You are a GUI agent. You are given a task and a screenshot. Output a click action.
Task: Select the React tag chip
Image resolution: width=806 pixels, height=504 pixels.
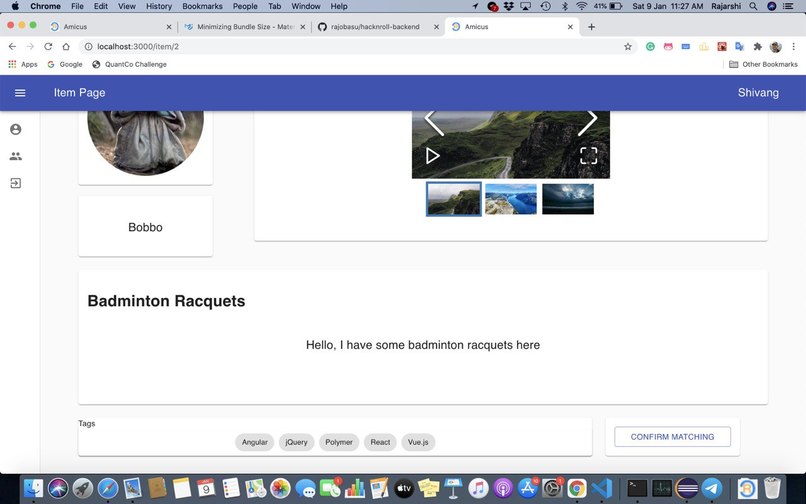(x=380, y=442)
